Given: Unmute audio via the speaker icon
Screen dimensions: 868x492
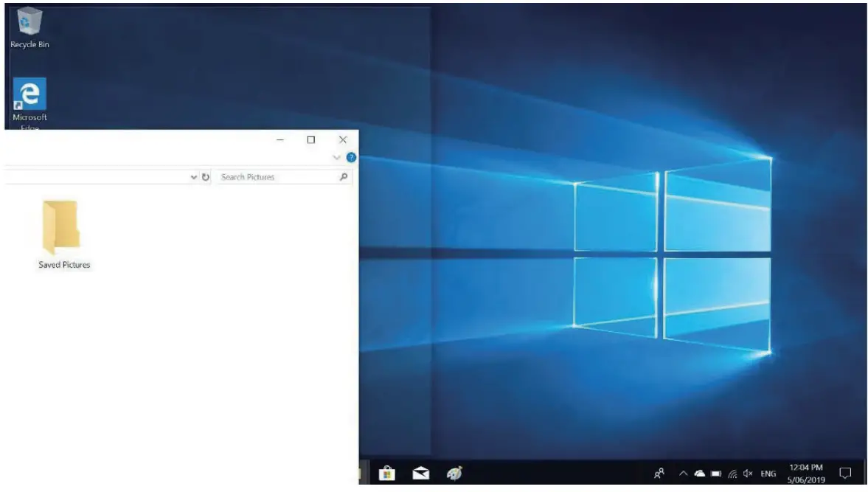Looking at the screenshot, I should [749, 473].
